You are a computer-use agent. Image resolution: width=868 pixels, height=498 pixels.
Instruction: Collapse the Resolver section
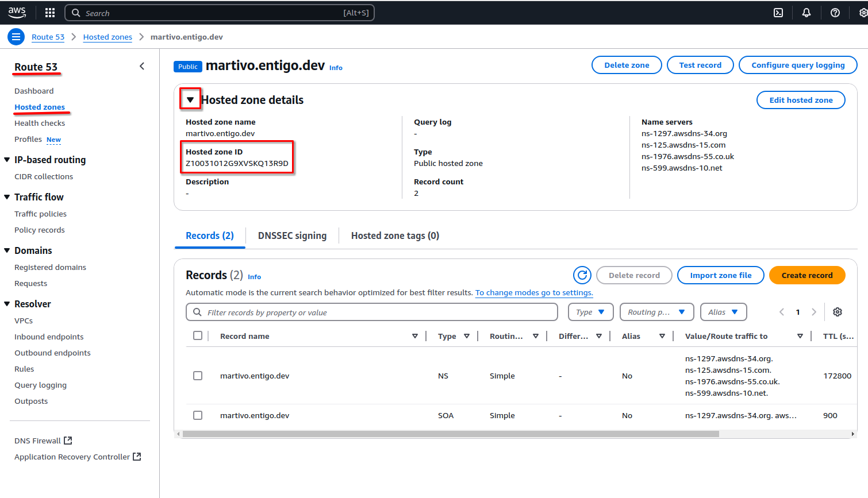[x=7, y=304]
